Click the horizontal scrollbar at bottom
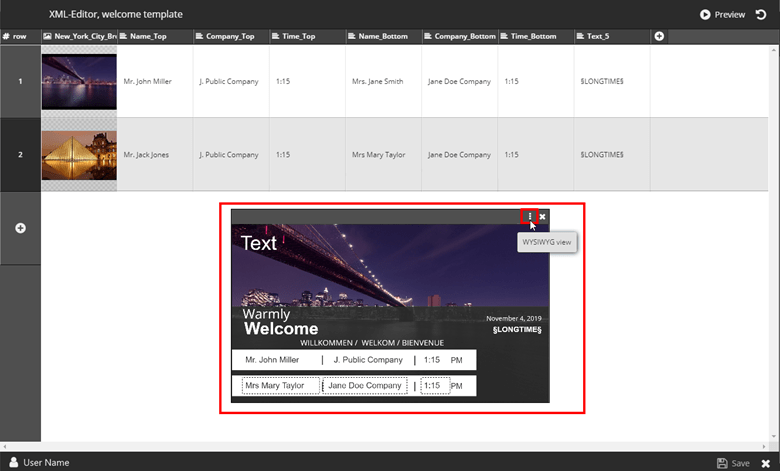The width and height of the screenshot is (780, 471). pos(384,447)
